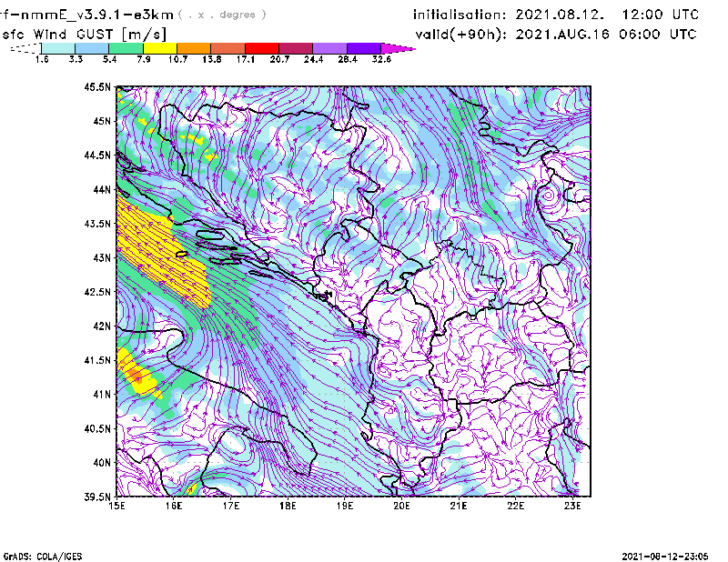Image resolution: width=728 pixels, height=562 pixels.
Task: Click the legend value '24.4'
Action: coord(313,59)
